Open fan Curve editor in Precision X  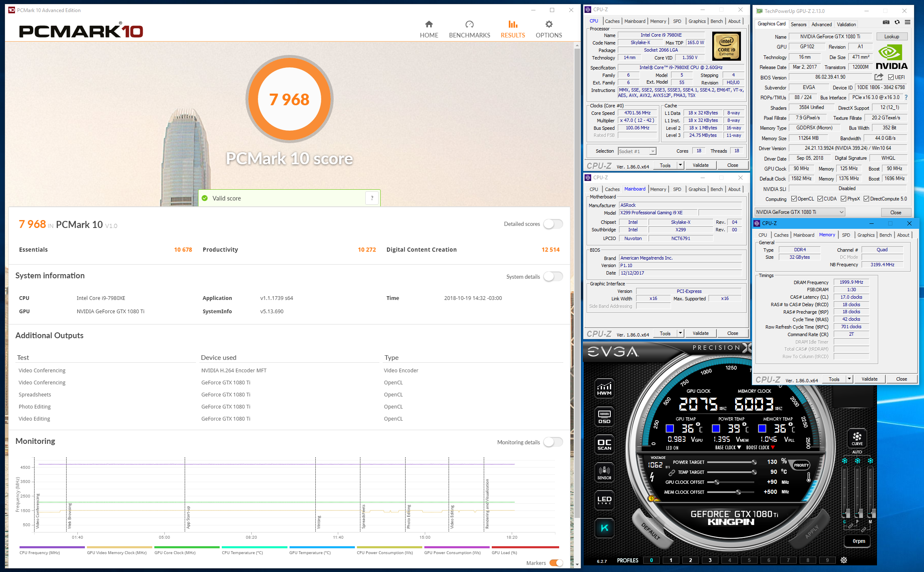coord(857,438)
